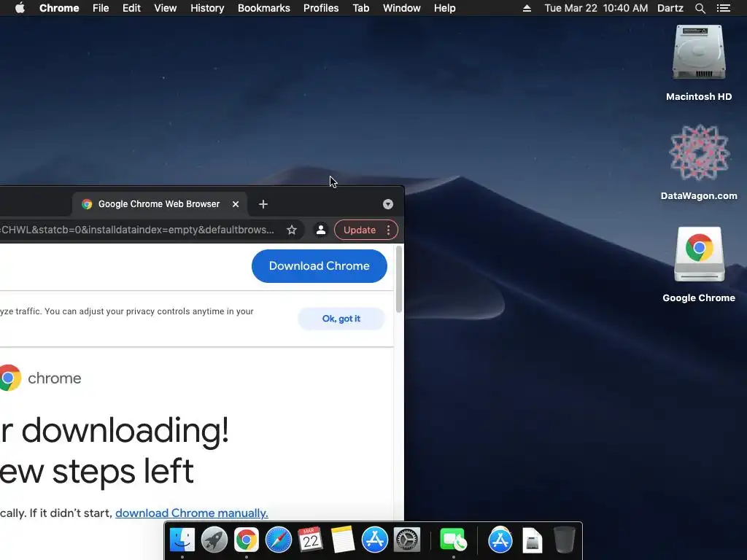Open the Profiles menu

321,8
